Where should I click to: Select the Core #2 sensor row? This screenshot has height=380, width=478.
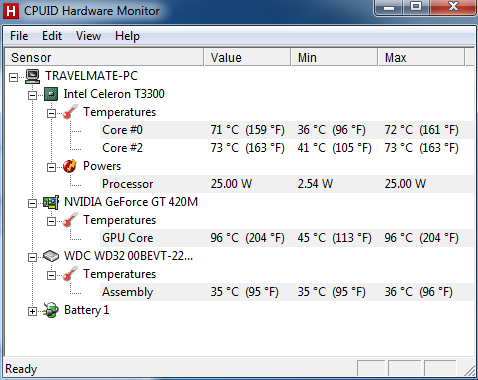click(x=287, y=148)
